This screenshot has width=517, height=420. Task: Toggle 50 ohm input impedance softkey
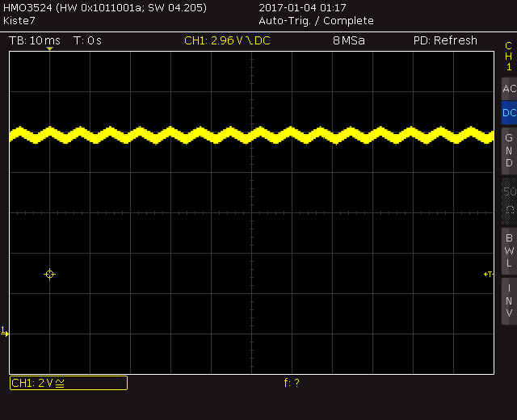tap(509, 201)
